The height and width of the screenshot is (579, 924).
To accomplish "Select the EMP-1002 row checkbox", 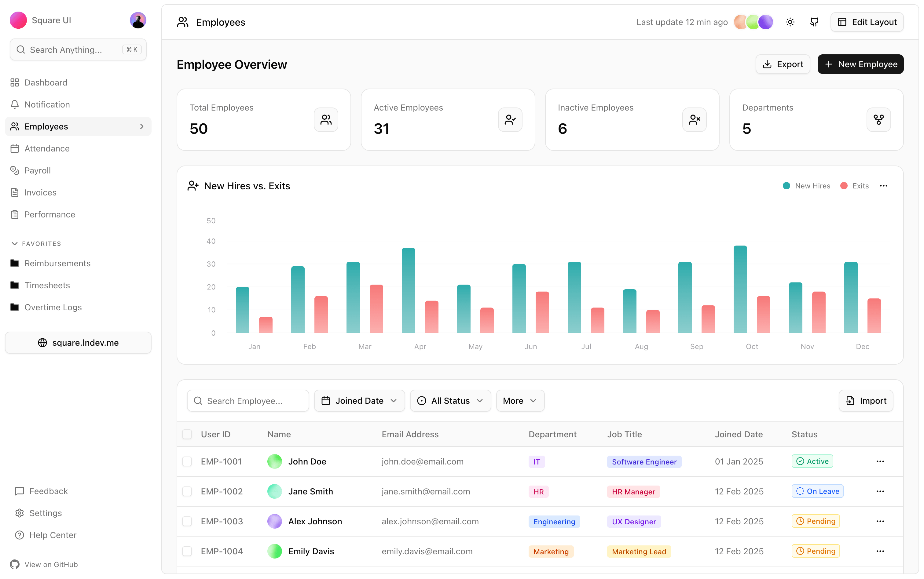I will pos(187,491).
